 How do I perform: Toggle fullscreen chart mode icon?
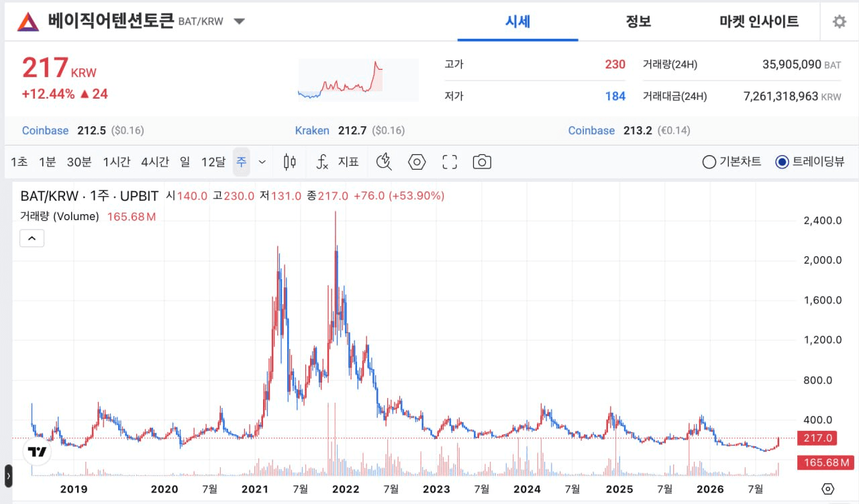tap(450, 162)
